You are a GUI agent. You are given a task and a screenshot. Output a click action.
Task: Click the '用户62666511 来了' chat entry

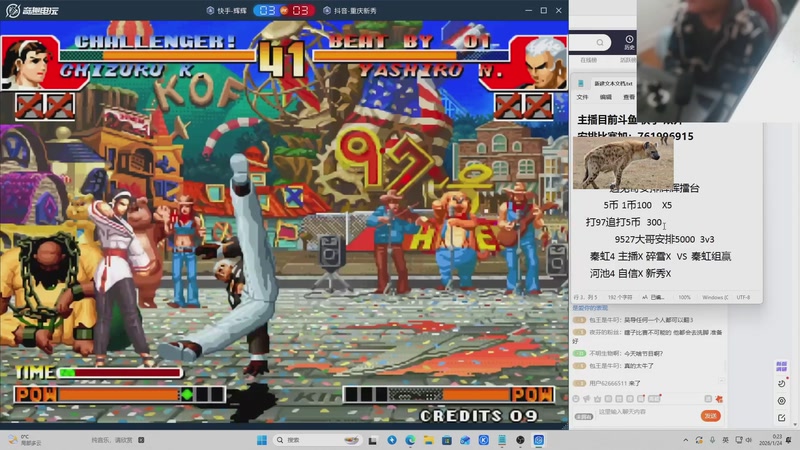point(607,383)
